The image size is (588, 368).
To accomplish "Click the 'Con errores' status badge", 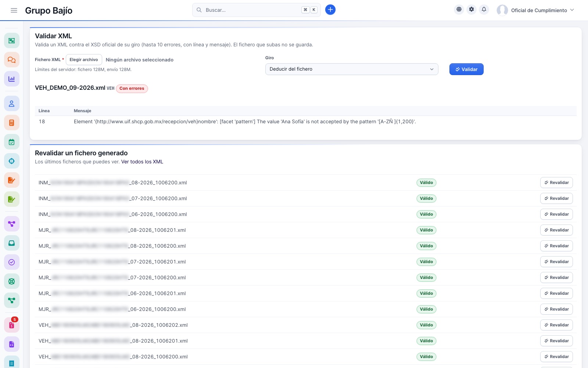I will pyautogui.click(x=132, y=88).
